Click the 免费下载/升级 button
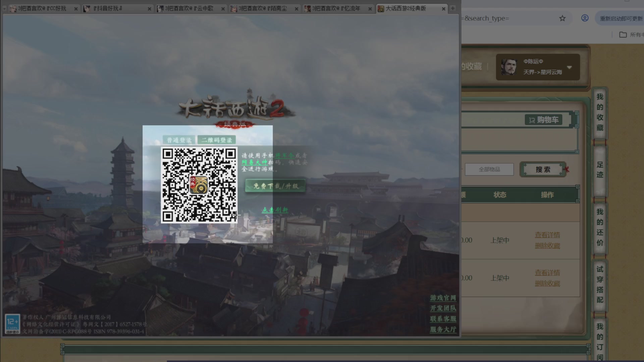This screenshot has width=644, height=362. coord(275,186)
